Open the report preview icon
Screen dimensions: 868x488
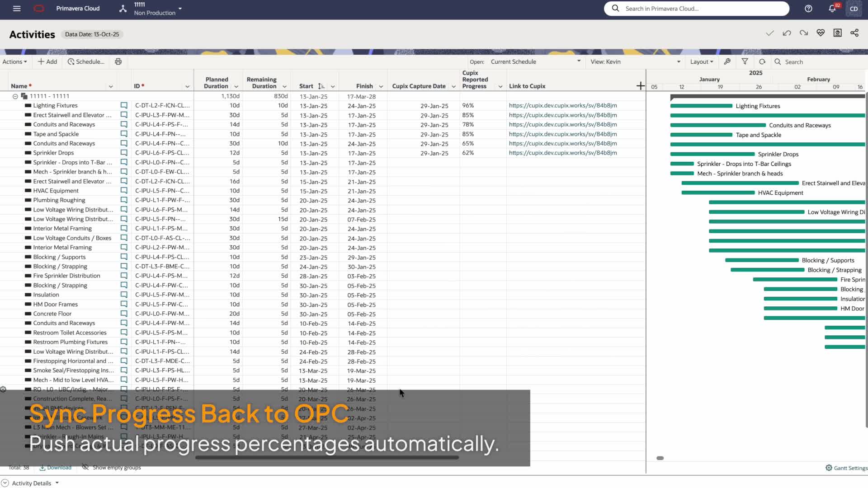(x=837, y=33)
